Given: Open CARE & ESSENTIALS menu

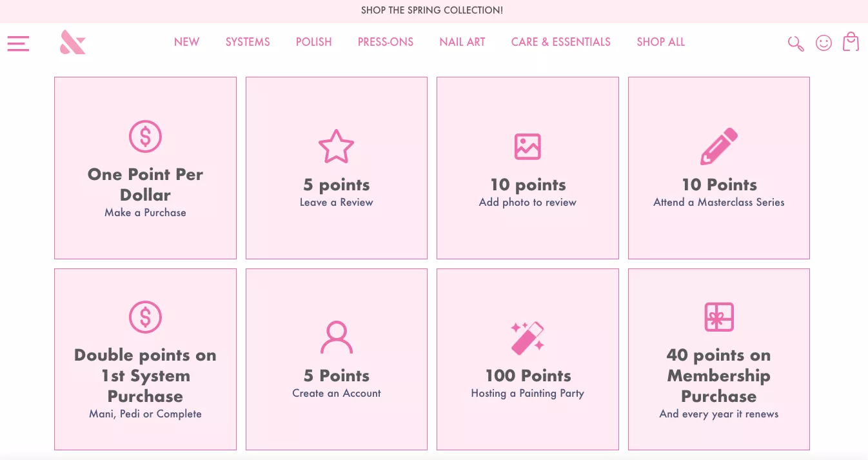Looking at the screenshot, I should (560, 42).
